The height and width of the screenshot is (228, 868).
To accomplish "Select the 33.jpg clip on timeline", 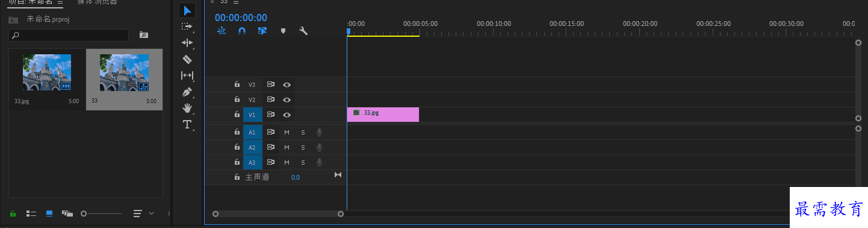I will (x=383, y=115).
